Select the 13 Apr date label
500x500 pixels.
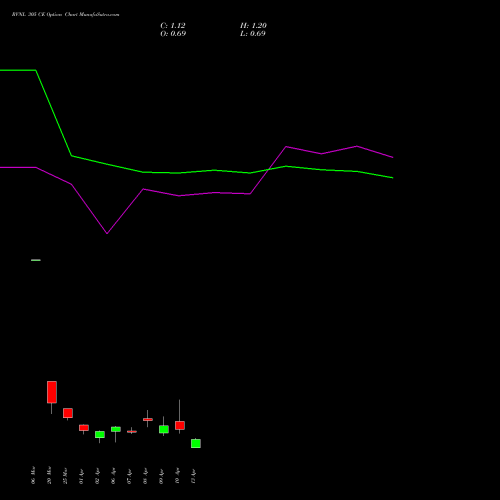click(193, 476)
